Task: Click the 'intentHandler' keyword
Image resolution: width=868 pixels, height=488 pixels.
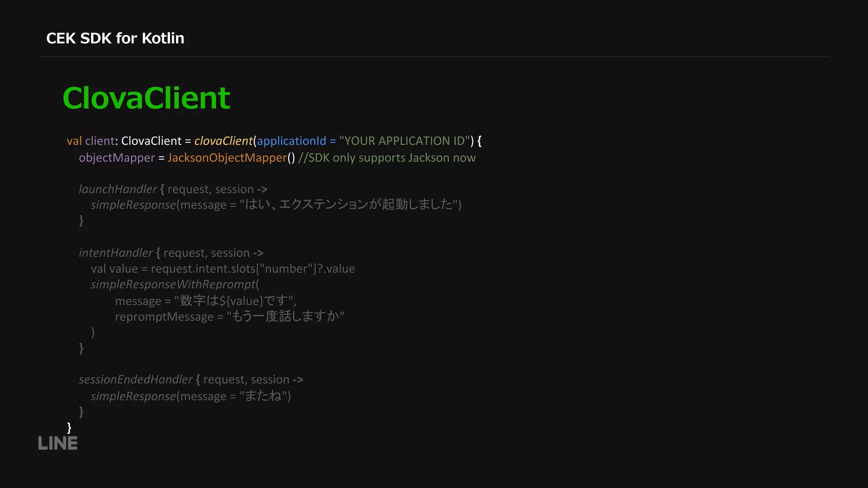Action: (x=116, y=253)
